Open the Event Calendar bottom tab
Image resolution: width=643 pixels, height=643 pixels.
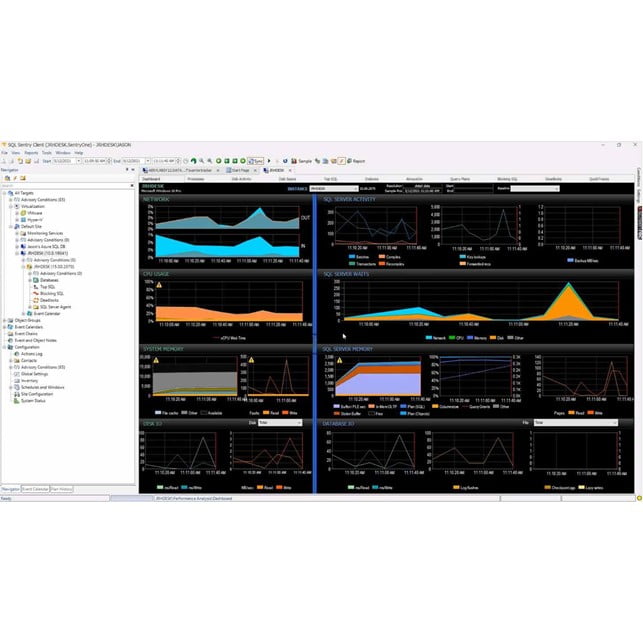(35, 488)
